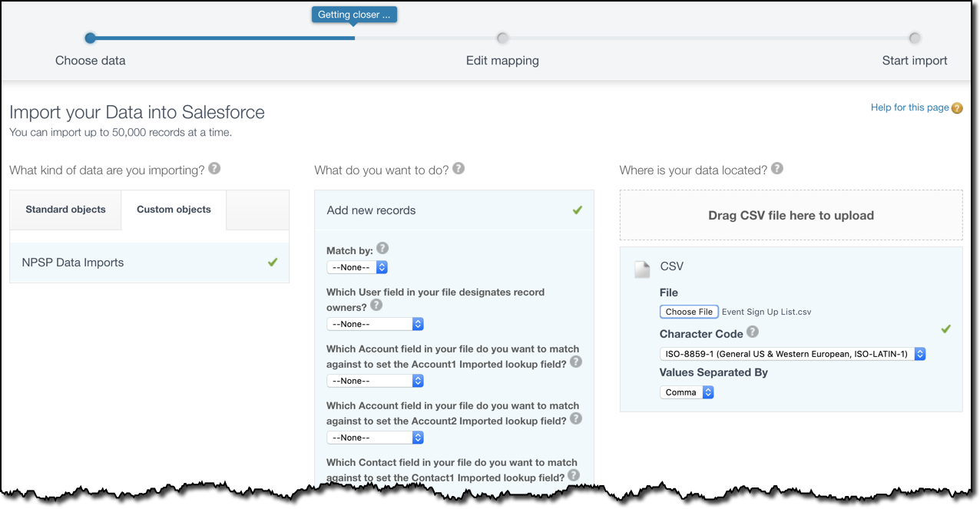Click Edit mapping step marker
This screenshot has width=980, height=509.
(502, 38)
